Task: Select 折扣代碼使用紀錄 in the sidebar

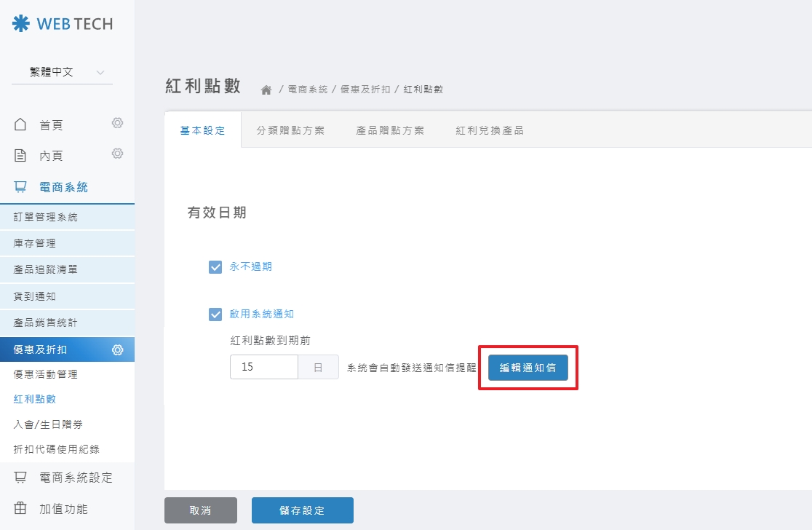Action: 58,450
